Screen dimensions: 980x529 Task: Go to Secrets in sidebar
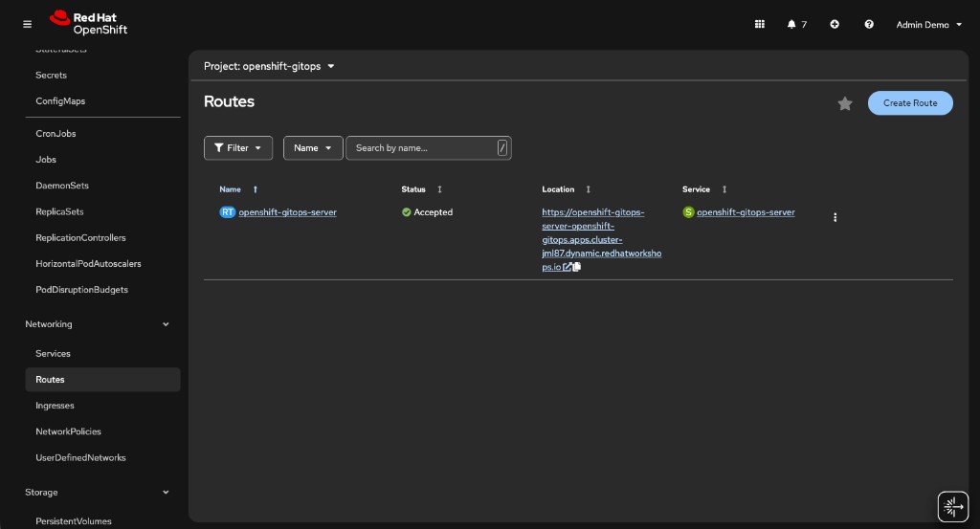pyautogui.click(x=52, y=75)
